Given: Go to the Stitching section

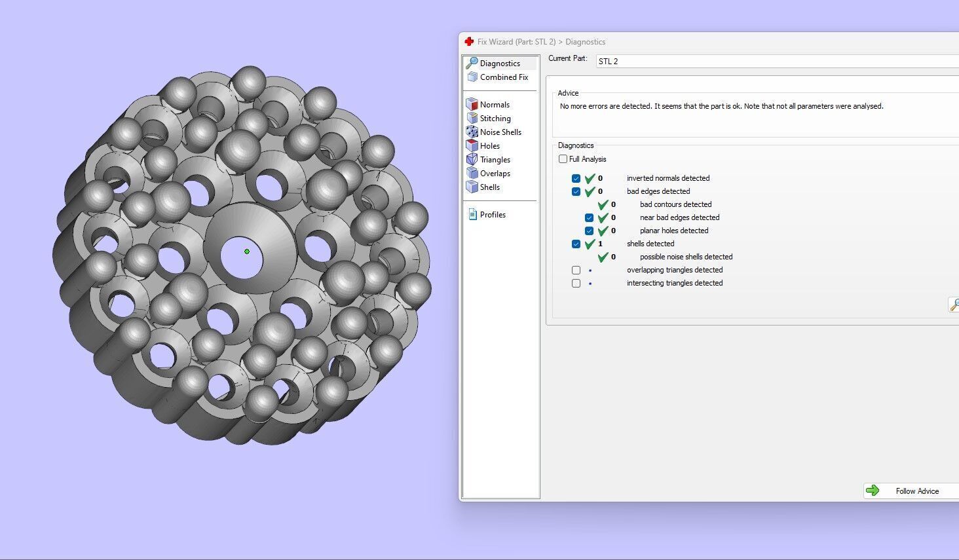Looking at the screenshot, I should pyautogui.click(x=495, y=119).
